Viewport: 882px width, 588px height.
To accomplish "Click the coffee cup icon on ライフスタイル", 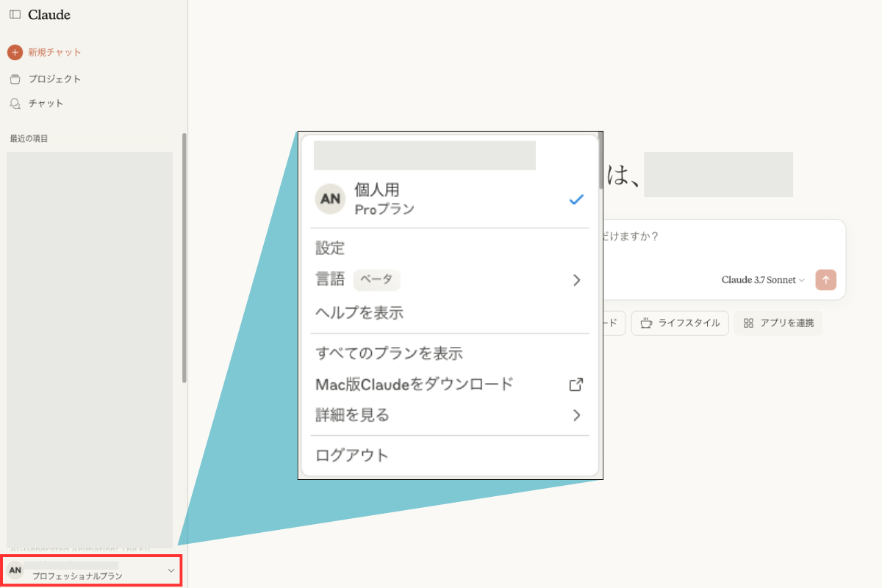I will [x=646, y=323].
